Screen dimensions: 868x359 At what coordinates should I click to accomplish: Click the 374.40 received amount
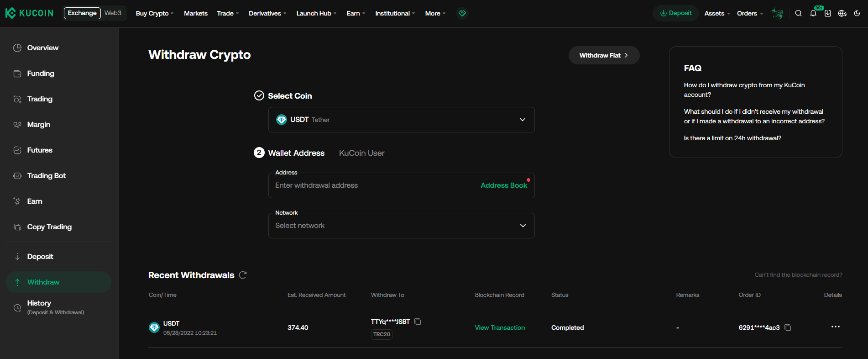click(298, 327)
